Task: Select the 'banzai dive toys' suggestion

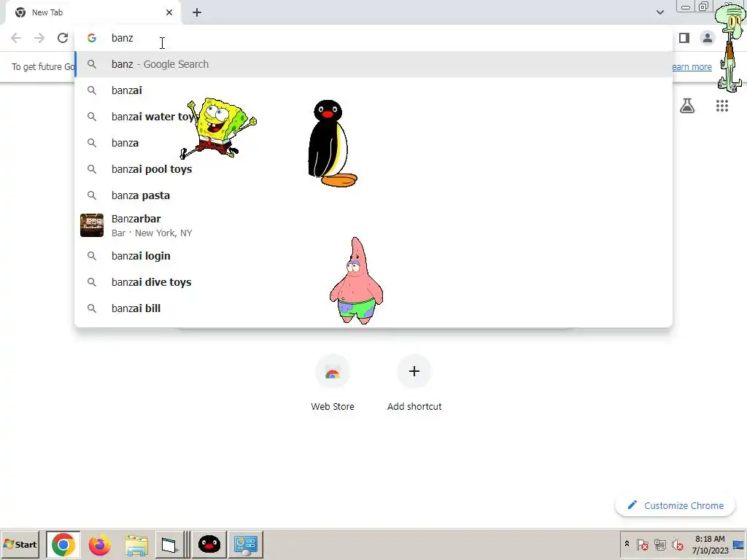Action: 373,282
